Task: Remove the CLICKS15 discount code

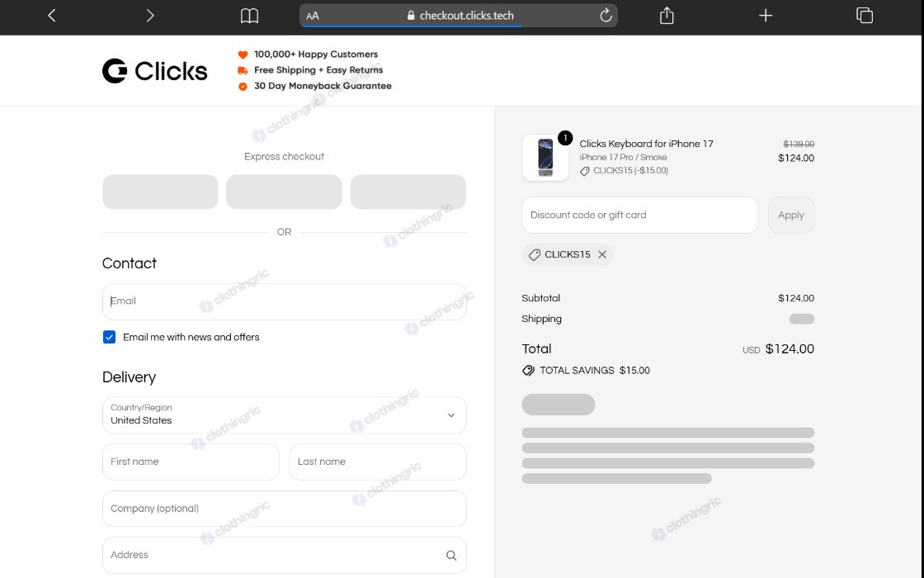Action: click(601, 255)
